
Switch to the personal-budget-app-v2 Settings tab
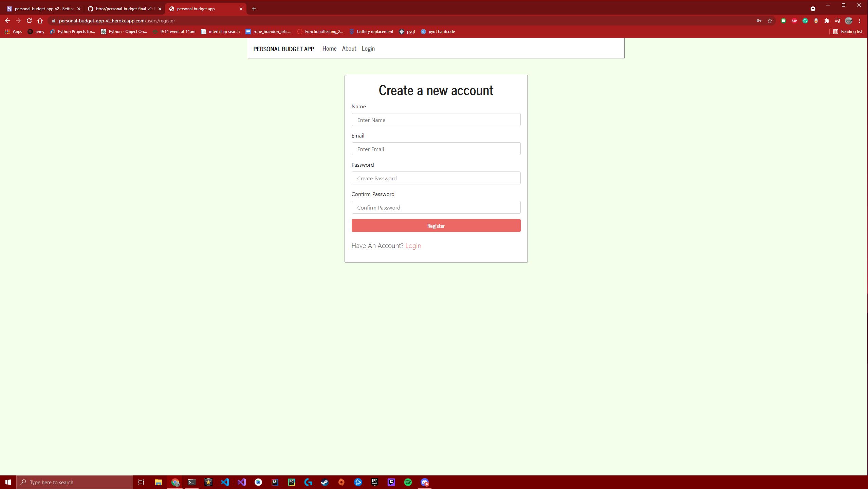coord(43,9)
